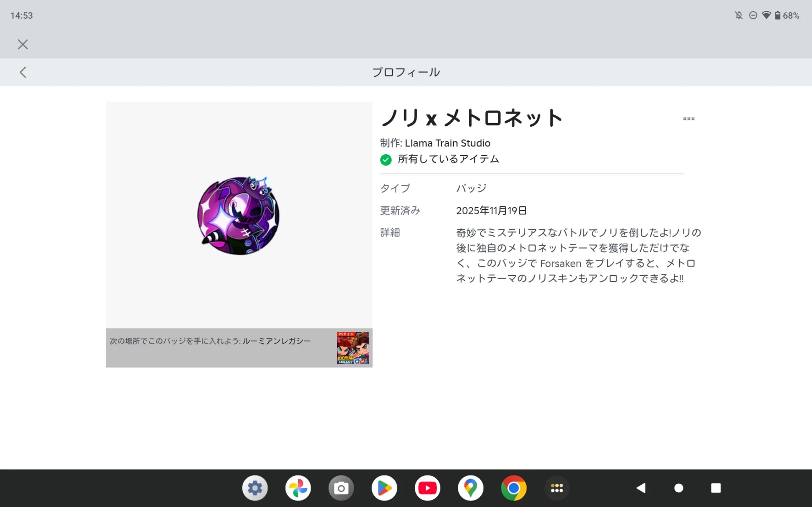Close the in-app browser with the X icon
The height and width of the screenshot is (507, 812).
click(x=22, y=44)
